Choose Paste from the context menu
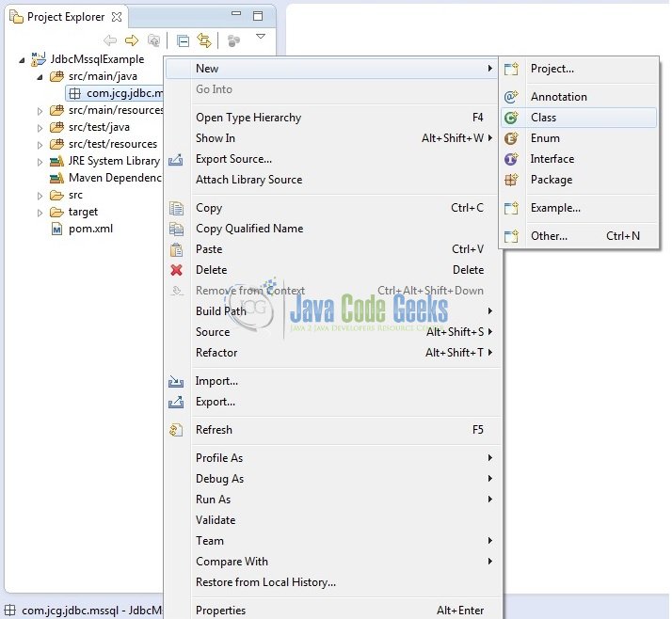 point(332,249)
